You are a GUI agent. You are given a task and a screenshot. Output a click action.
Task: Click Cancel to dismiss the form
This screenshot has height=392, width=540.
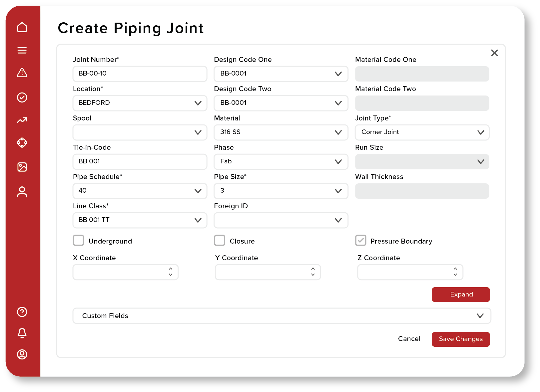pos(409,339)
